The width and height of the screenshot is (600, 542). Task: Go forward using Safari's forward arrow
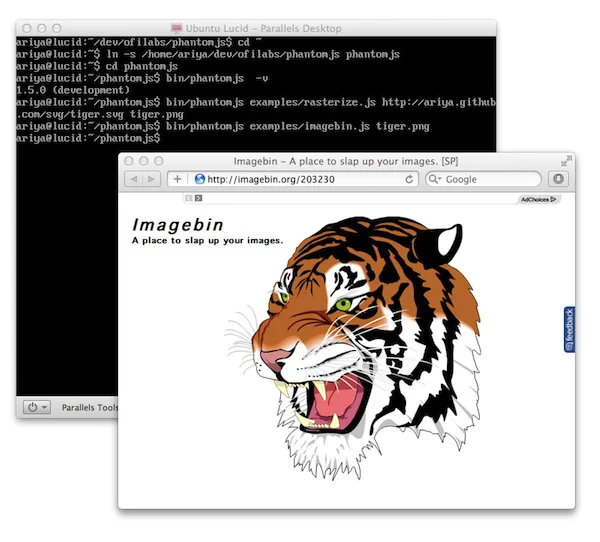coord(152,179)
